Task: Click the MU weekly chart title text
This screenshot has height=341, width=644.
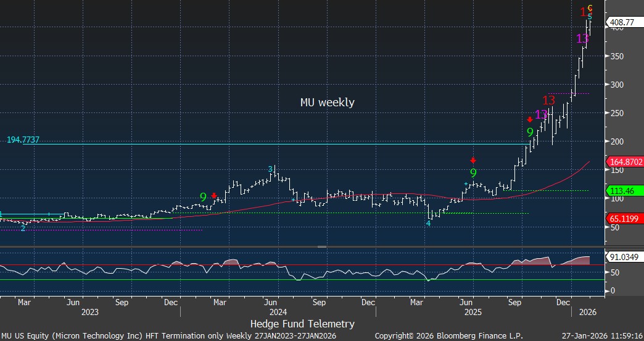Action: pyautogui.click(x=327, y=103)
